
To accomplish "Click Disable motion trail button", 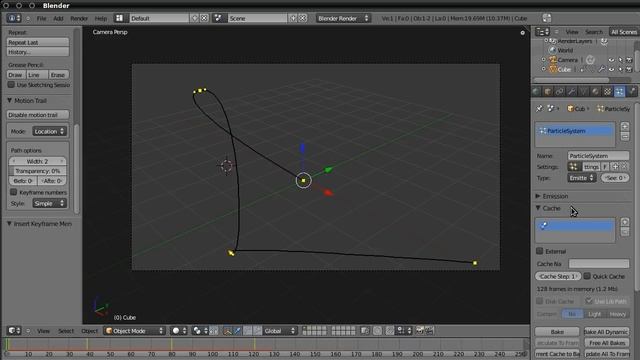I will 38,115.
